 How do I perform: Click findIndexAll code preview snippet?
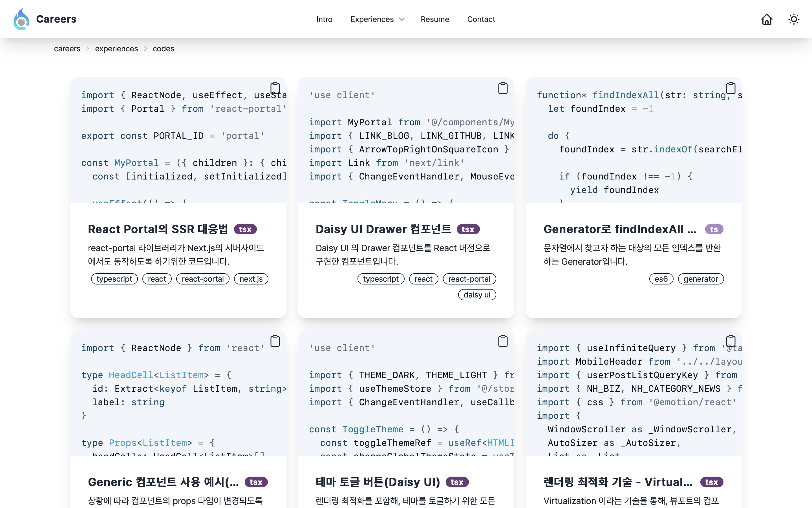tap(634, 140)
